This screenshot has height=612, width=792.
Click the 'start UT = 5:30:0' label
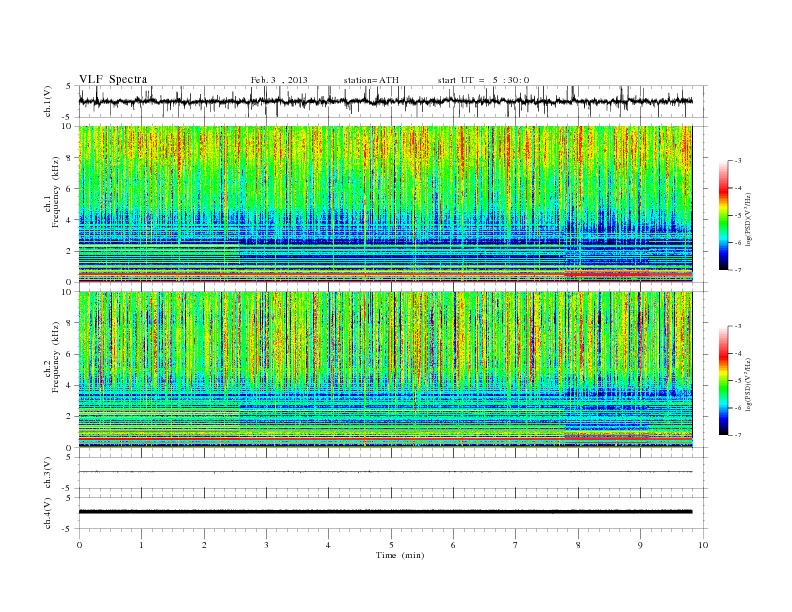483,80
